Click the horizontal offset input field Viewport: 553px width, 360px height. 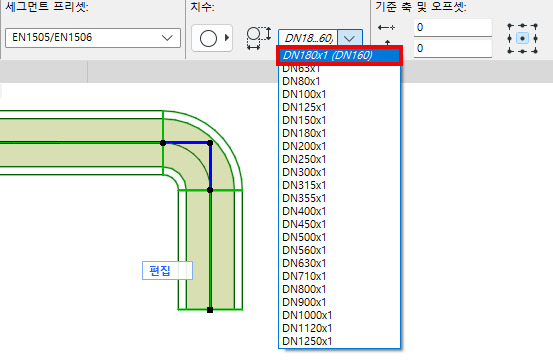[453, 28]
